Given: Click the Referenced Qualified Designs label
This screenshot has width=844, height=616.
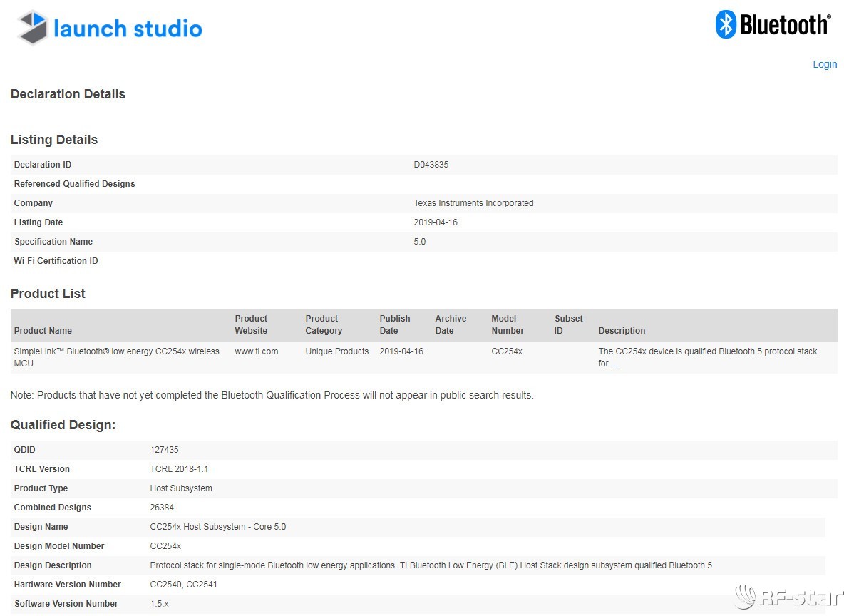Looking at the screenshot, I should [x=74, y=184].
